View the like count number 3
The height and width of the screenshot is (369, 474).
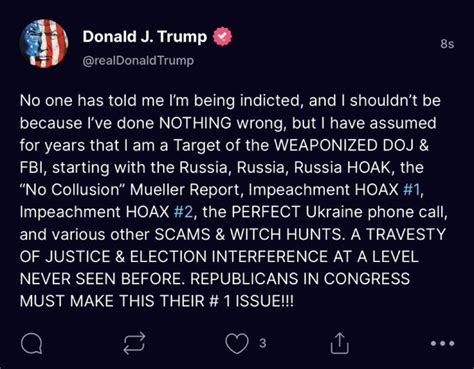point(263,343)
